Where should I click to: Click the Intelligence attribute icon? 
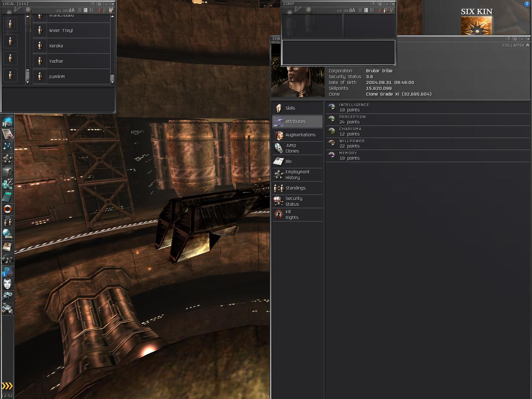click(332, 107)
